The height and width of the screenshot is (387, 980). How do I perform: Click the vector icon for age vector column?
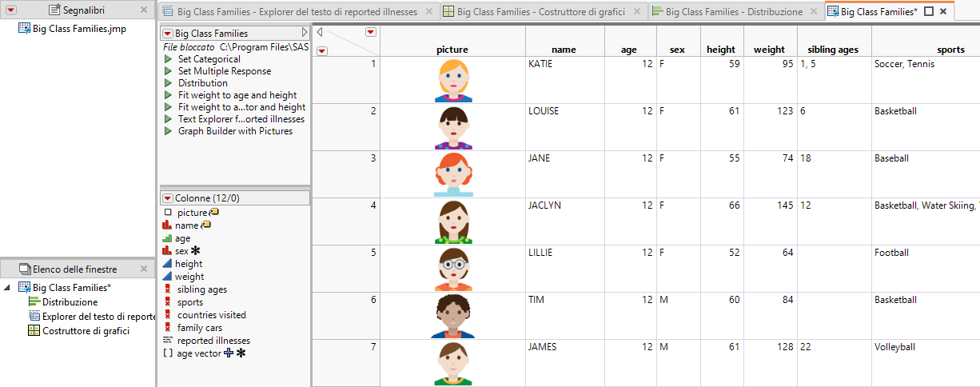(167, 353)
